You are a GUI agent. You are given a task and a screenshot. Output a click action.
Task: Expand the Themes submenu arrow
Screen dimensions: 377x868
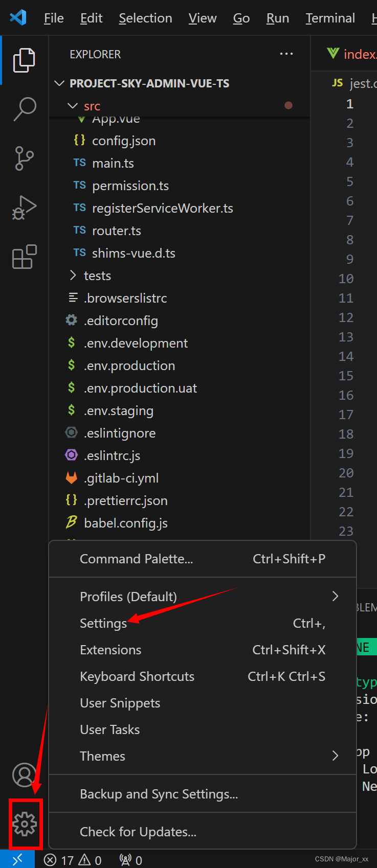tap(335, 756)
